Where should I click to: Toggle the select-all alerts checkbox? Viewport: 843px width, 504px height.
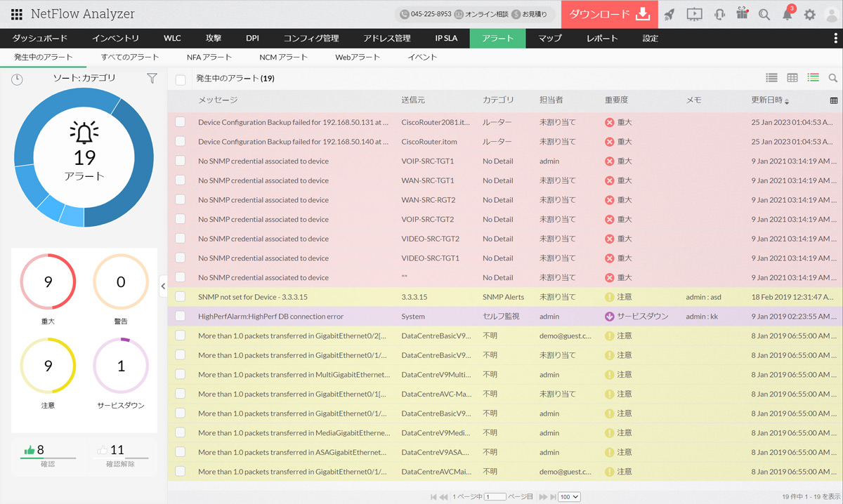tap(181, 79)
